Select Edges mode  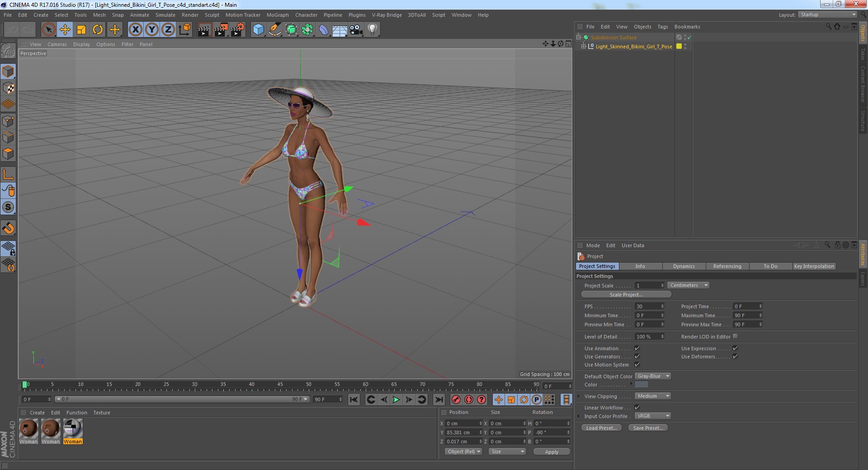8,137
